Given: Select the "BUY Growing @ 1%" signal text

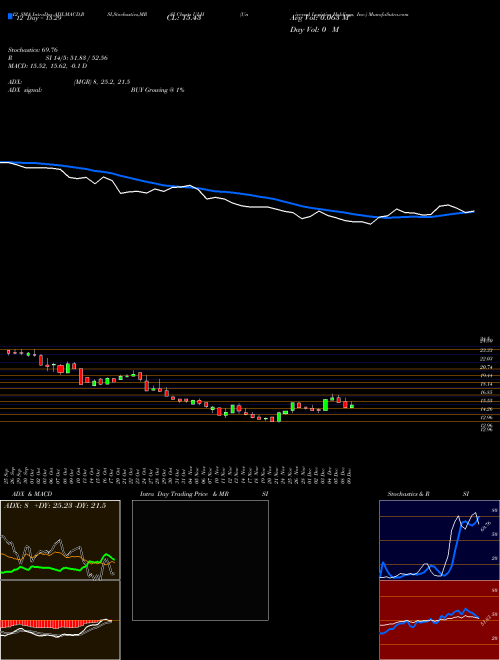Looking at the screenshot, I should point(157,90).
